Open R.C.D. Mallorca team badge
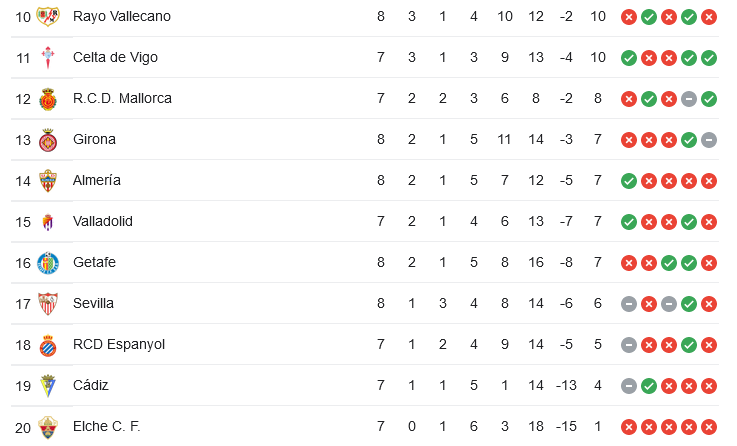The width and height of the screenshot is (737, 446). click(x=48, y=99)
